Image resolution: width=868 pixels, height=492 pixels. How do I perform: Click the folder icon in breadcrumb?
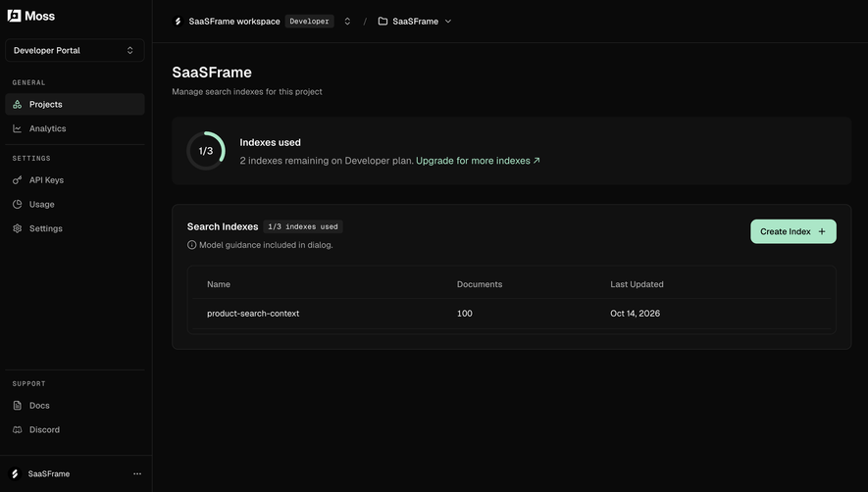(x=383, y=21)
